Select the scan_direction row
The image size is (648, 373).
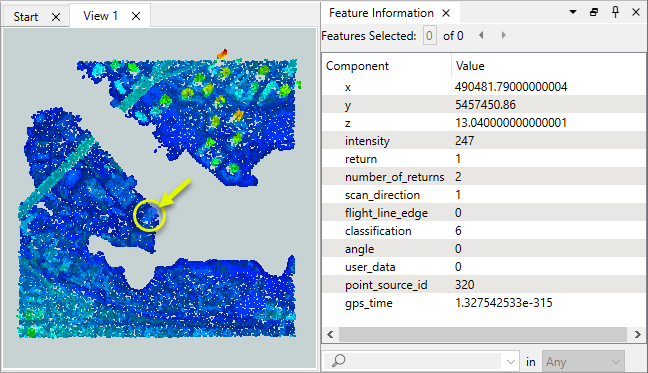click(484, 195)
